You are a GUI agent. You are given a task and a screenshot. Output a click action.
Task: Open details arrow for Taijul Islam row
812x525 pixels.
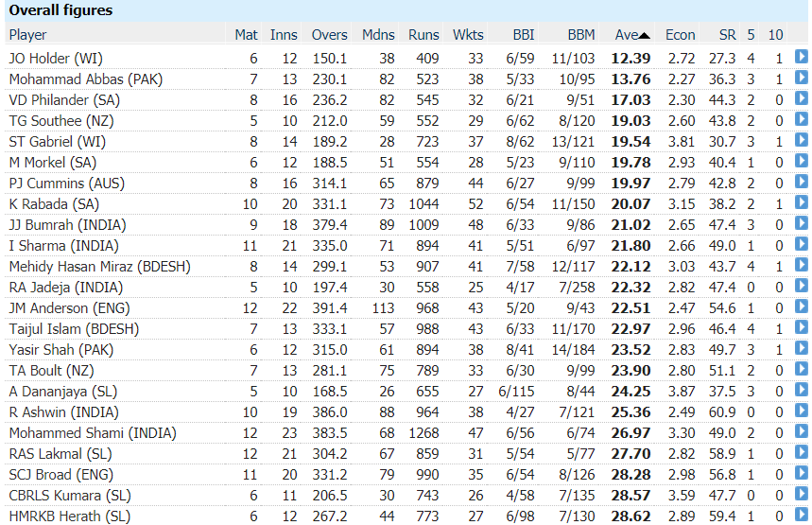(801, 327)
